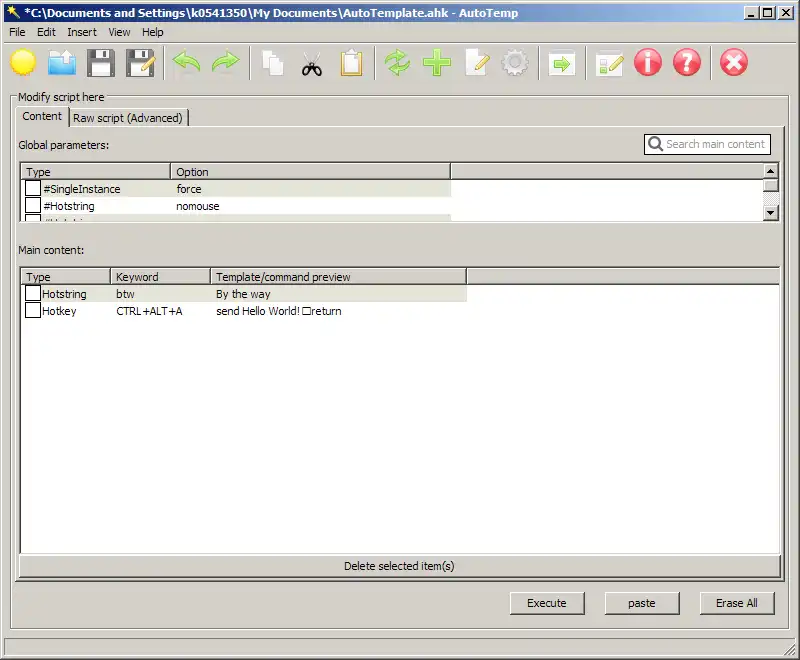The width and height of the screenshot is (800, 660).
Task: Select the 'By the way' preview cell
Action: click(x=243, y=294)
